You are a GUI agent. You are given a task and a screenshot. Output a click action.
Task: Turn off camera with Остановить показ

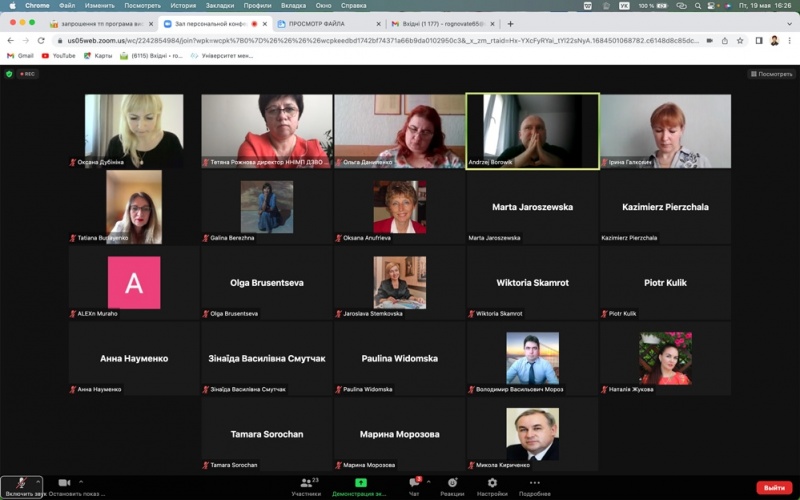click(64, 484)
